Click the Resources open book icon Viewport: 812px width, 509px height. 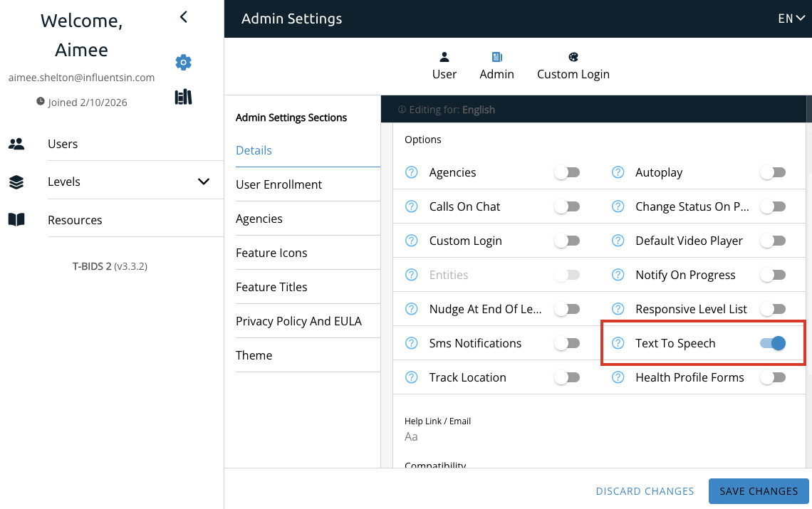tap(16, 220)
